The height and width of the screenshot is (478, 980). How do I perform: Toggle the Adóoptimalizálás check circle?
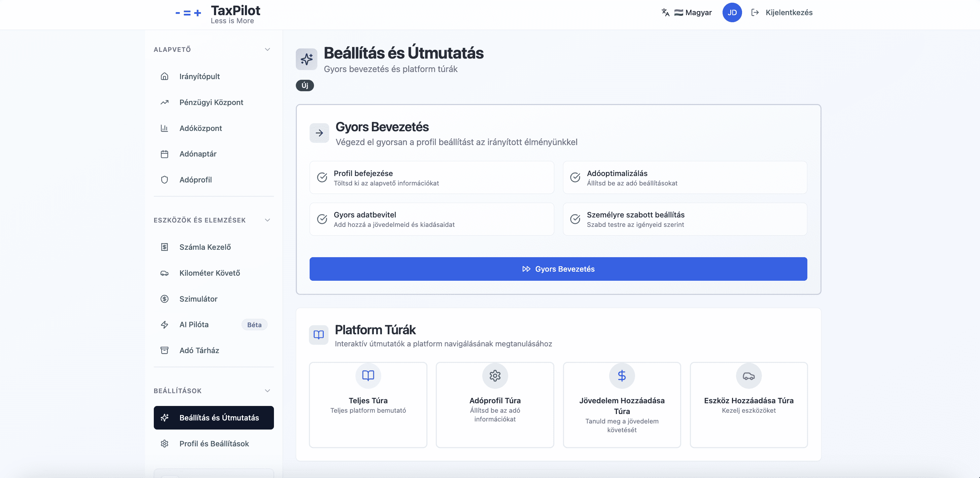point(575,177)
